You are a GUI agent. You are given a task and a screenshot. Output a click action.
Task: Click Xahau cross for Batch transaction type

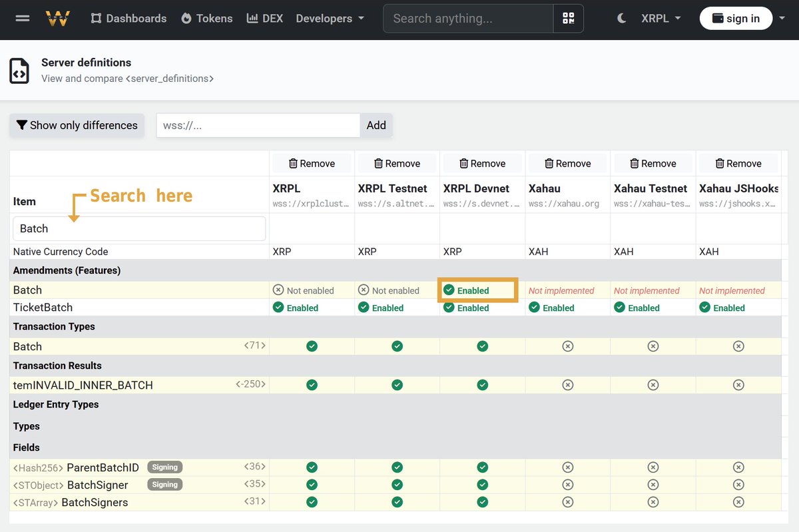coord(568,346)
